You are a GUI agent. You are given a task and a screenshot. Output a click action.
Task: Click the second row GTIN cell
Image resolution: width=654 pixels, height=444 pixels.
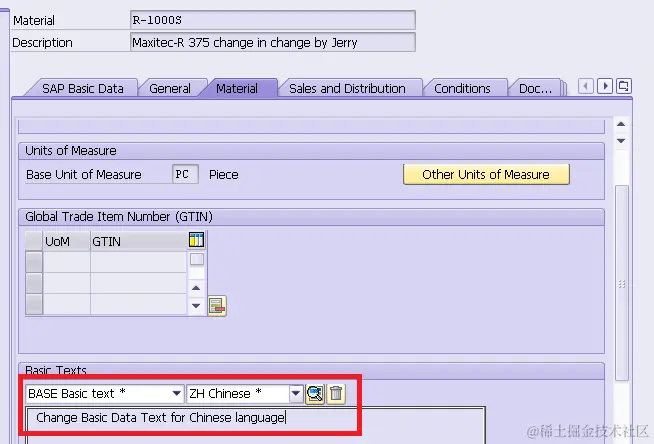[x=138, y=283]
